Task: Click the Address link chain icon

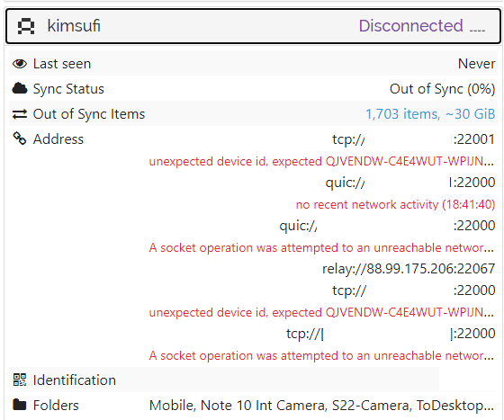Action: point(20,139)
